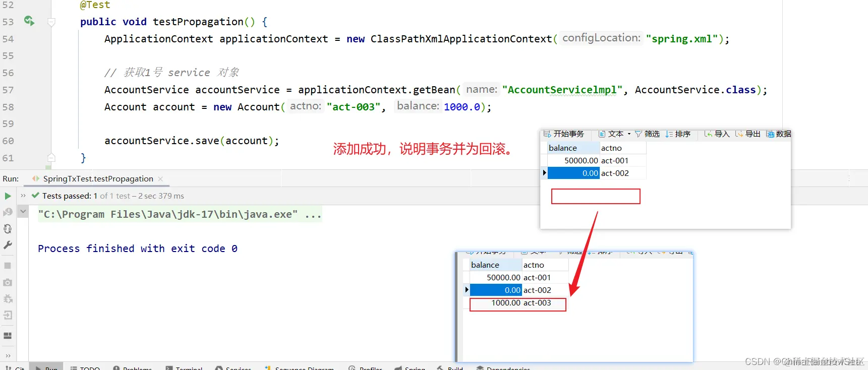Select highlighted 0.00 cell in lower table
The height and width of the screenshot is (370, 868).
click(496, 290)
